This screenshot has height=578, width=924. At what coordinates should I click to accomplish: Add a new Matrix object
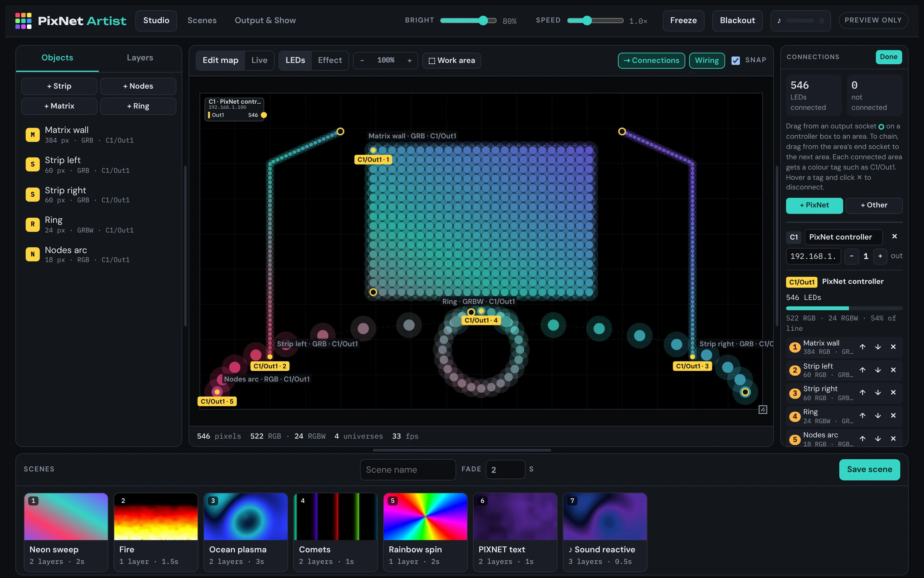[x=59, y=106]
